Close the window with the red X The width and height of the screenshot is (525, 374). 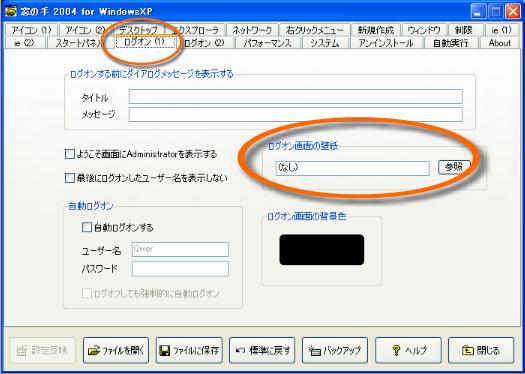click(x=513, y=12)
